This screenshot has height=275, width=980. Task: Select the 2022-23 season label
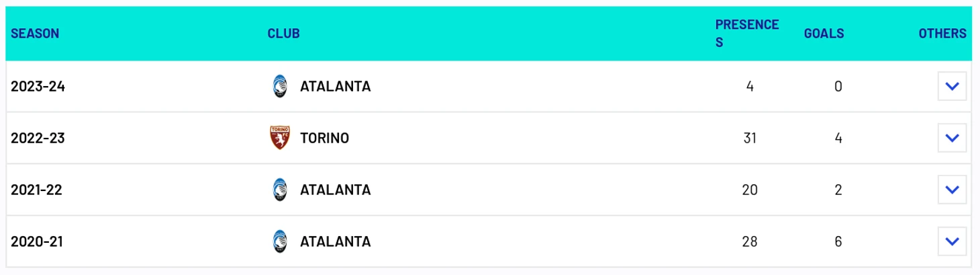click(x=38, y=138)
